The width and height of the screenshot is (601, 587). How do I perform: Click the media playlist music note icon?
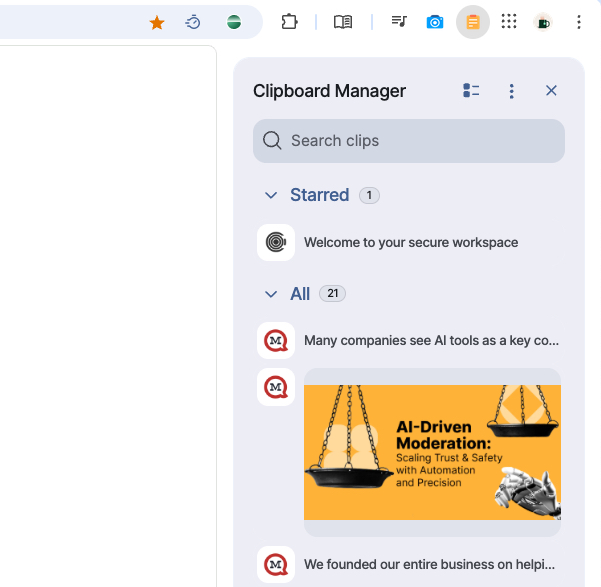(399, 21)
